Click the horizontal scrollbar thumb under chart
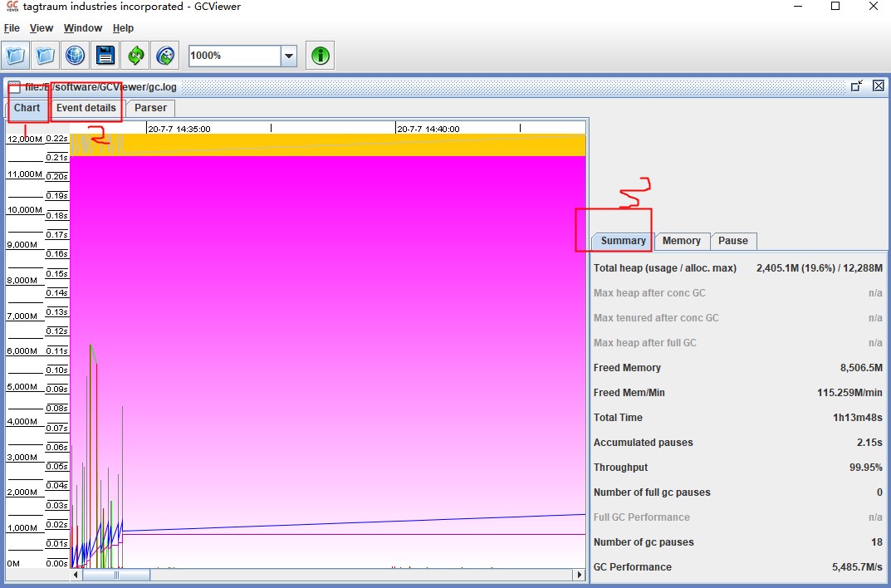This screenshot has height=588, width=891. pyautogui.click(x=116, y=575)
